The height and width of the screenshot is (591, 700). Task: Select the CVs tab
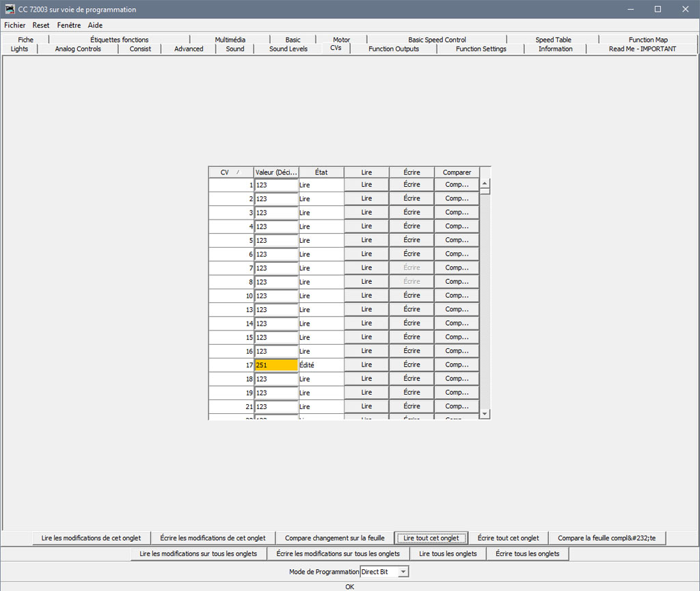pyautogui.click(x=336, y=48)
